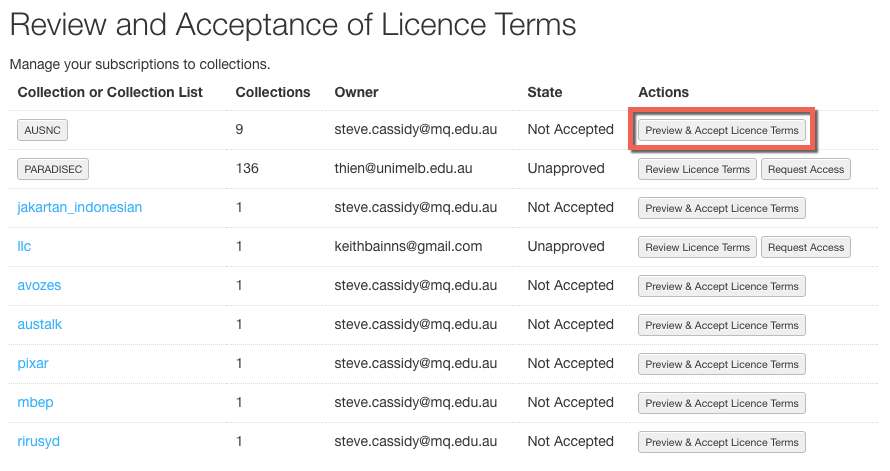Open the avozes collection link
Viewport: 890px width, 471px height.
click(x=39, y=285)
